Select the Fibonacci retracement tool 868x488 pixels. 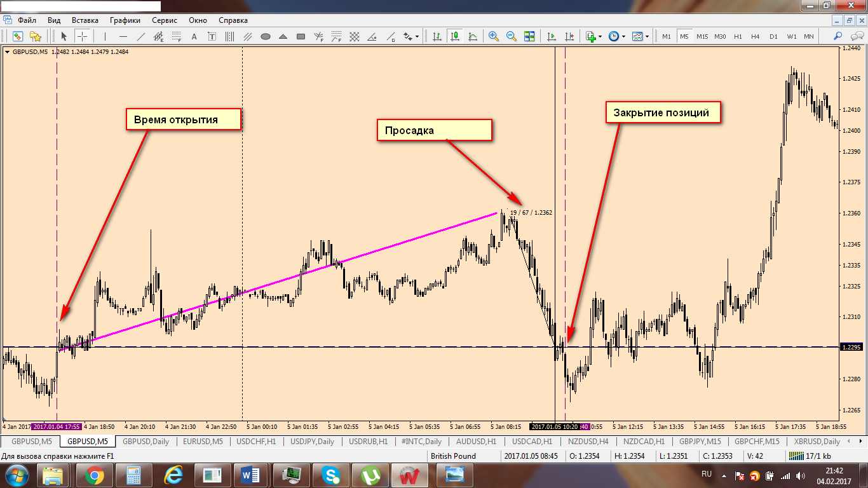click(x=177, y=36)
